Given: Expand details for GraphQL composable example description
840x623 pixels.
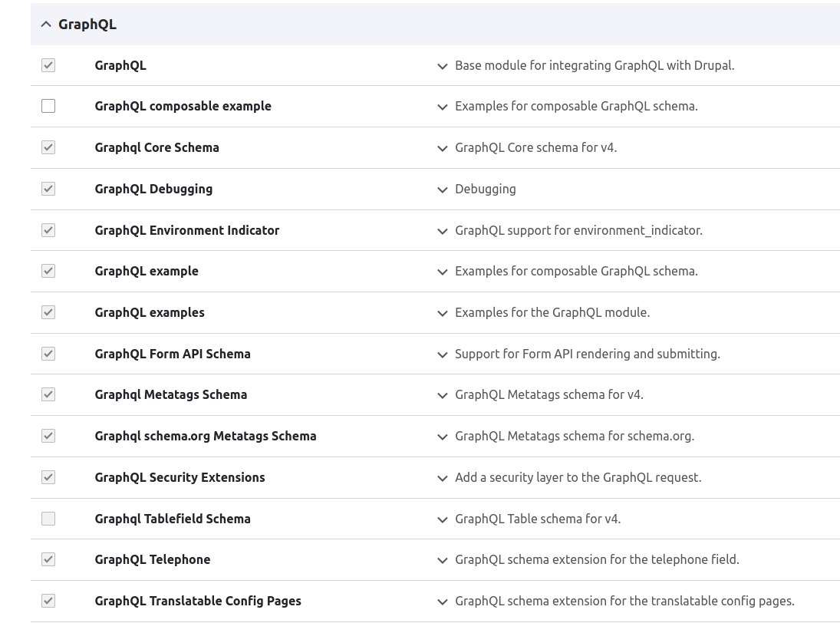Looking at the screenshot, I should (x=443, y=107).
